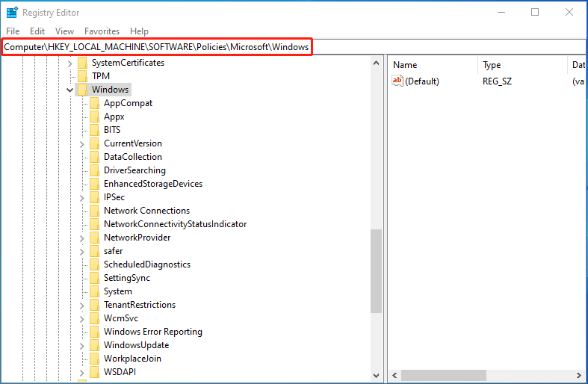
Task: Click the SystemCertificates folder icon
Action: pyautogui.click(x=82, y=63)
